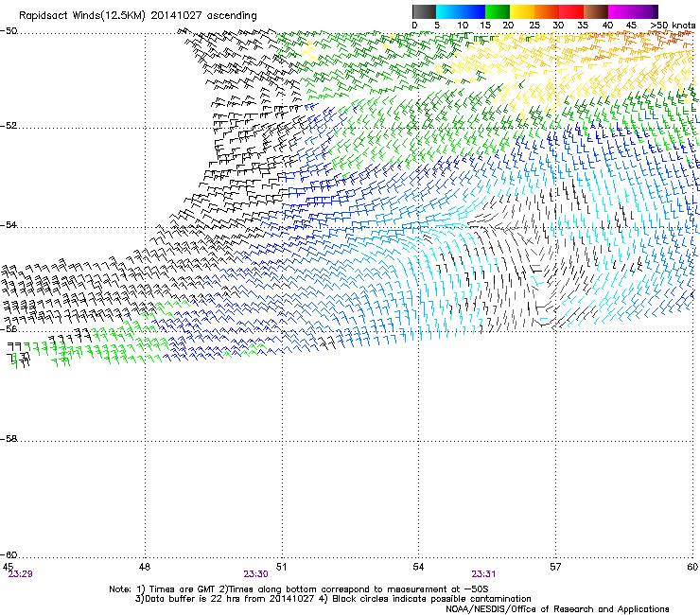Click the cyan 5-10 knots legend segment
Screen dimensions: 700x615
448,11
